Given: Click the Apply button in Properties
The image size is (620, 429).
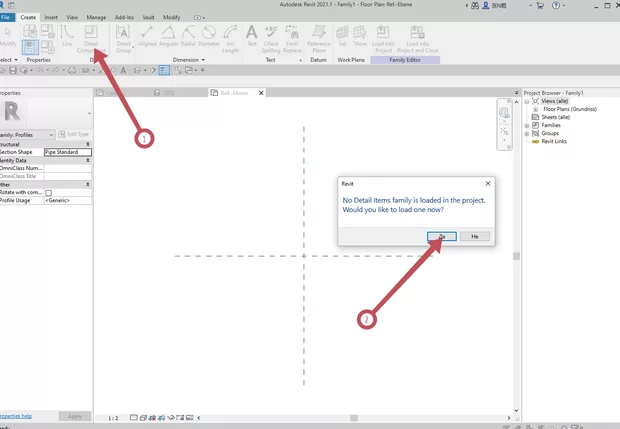Looking at the screenshot, I should tap(75, 416).
